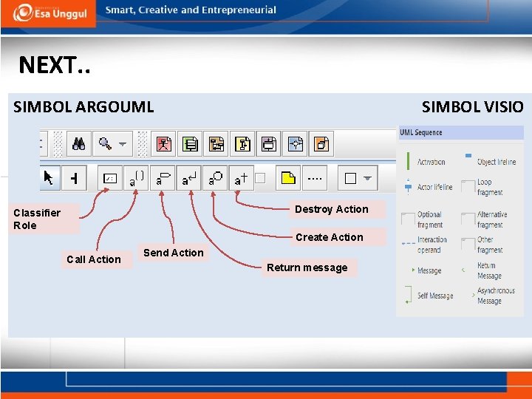Pick the Loop fragment shape
Screen dimensions: 532x399
tap(482, 187)
